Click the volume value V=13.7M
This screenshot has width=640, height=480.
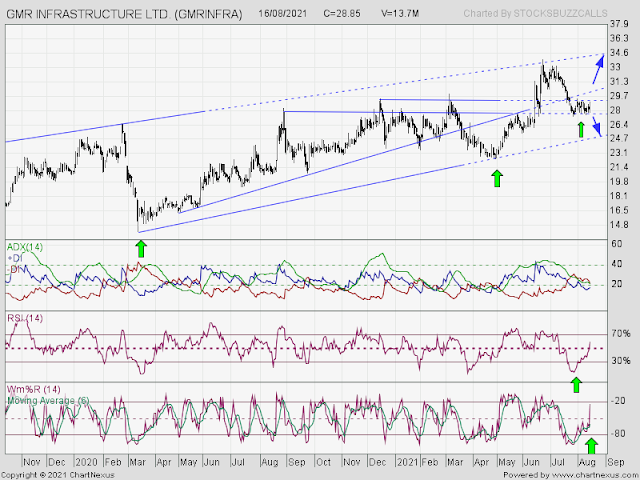tap(400, 13)
